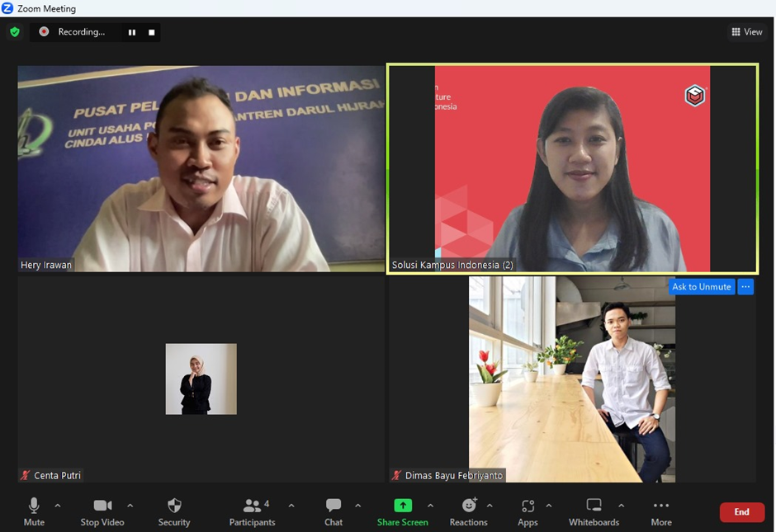Select Dimas Bayu Febriyanto's video tile
Image resolution: width=776 pixels, height=532 pixels.
[572, 379]
